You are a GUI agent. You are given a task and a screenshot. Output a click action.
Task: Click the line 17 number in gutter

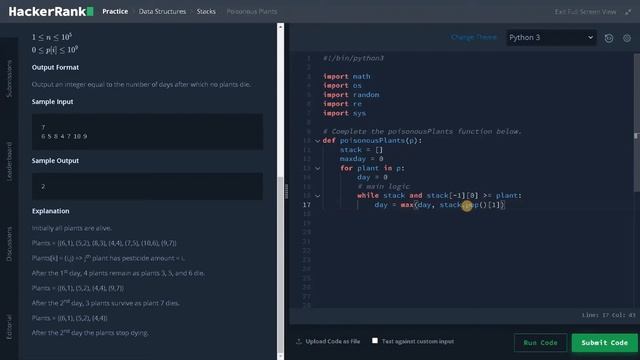(307, 205)
